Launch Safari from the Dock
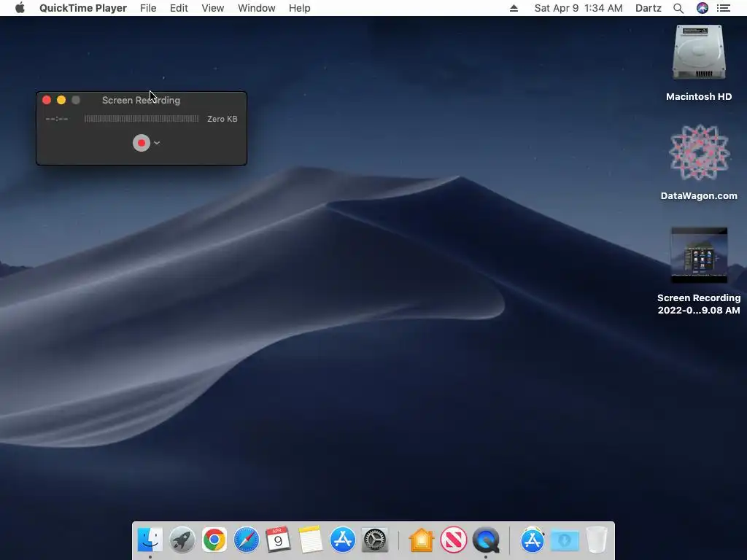This screenshot has height=560, width=747. tap(247, 540)
